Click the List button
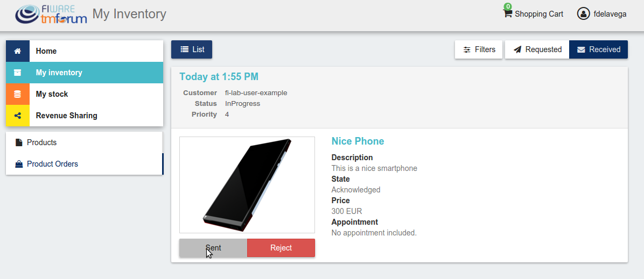Screen dimensions: 644x279 [x=192, y=49]
